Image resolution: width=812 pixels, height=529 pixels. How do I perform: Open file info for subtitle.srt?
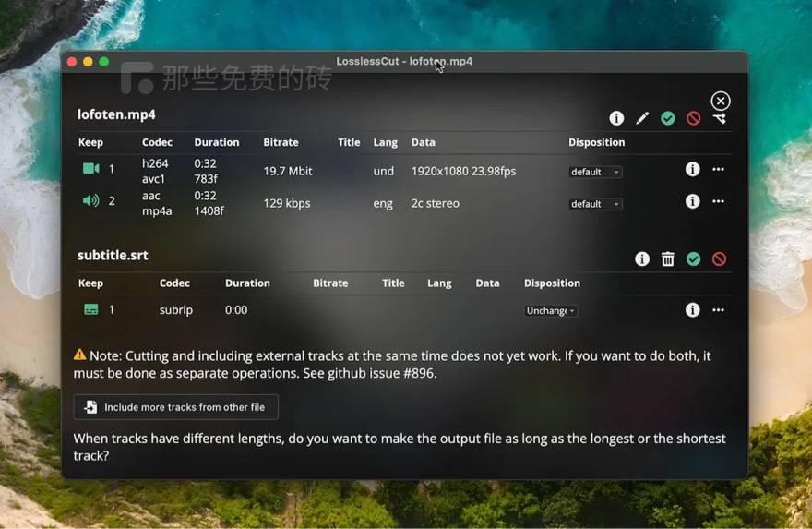[642, 259]
